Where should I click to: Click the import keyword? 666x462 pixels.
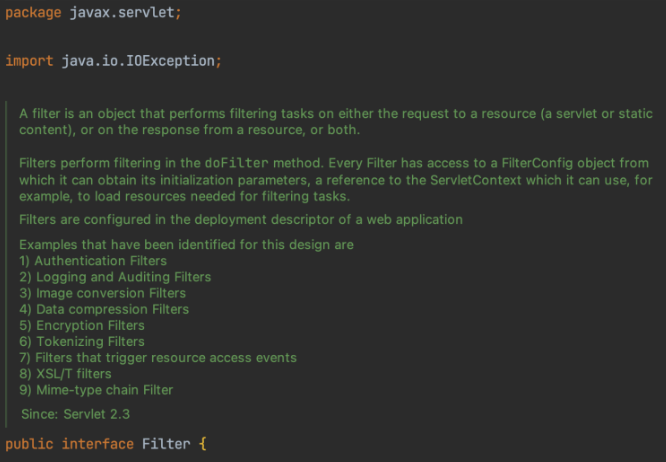click(30, 61)
